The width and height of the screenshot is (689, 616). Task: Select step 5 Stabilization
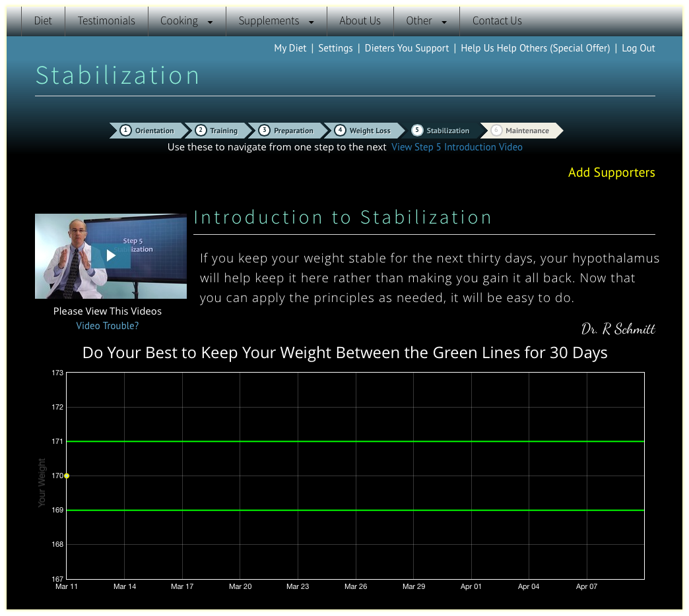(442, 131)
